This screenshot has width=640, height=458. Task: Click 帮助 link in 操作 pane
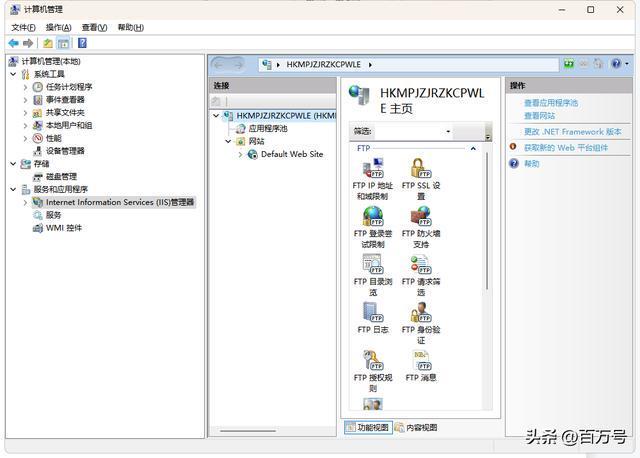[x=531, y=164]
